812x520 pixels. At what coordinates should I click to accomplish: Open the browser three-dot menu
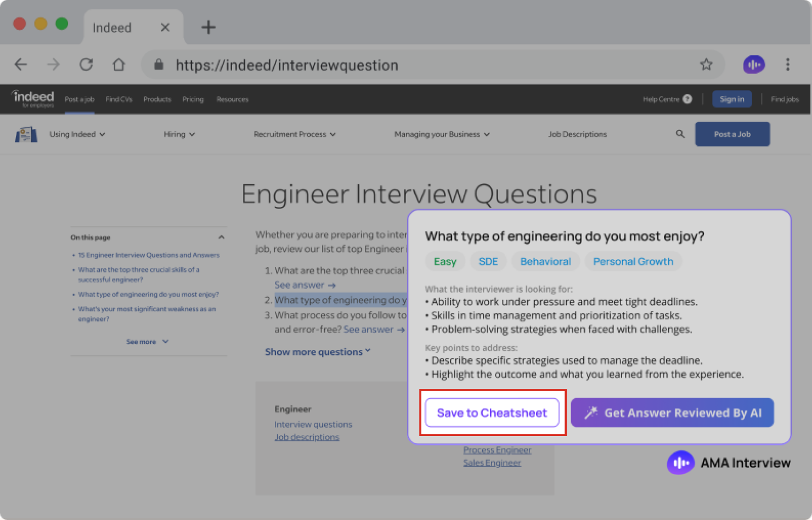click(787, 65)
